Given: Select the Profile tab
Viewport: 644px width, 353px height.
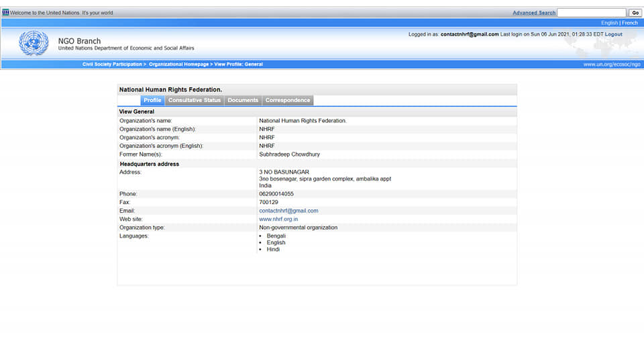Looking at the screenshot, I should tap(152, 100).
